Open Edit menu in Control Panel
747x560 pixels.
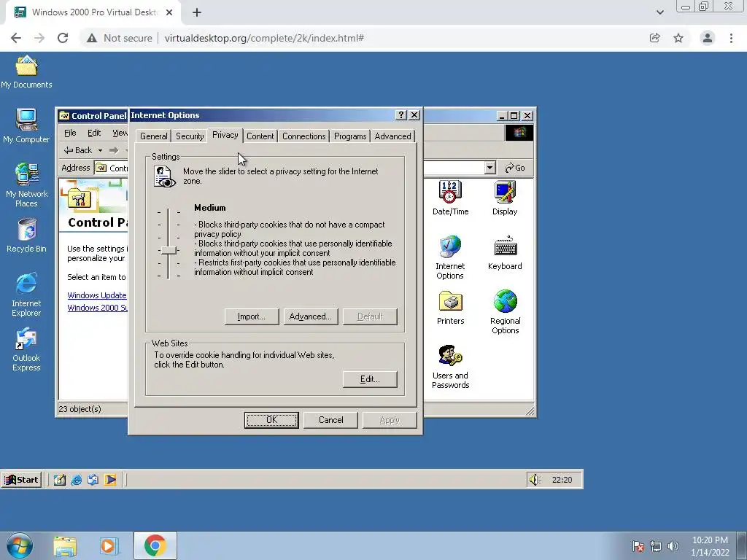tap(94, 133)
